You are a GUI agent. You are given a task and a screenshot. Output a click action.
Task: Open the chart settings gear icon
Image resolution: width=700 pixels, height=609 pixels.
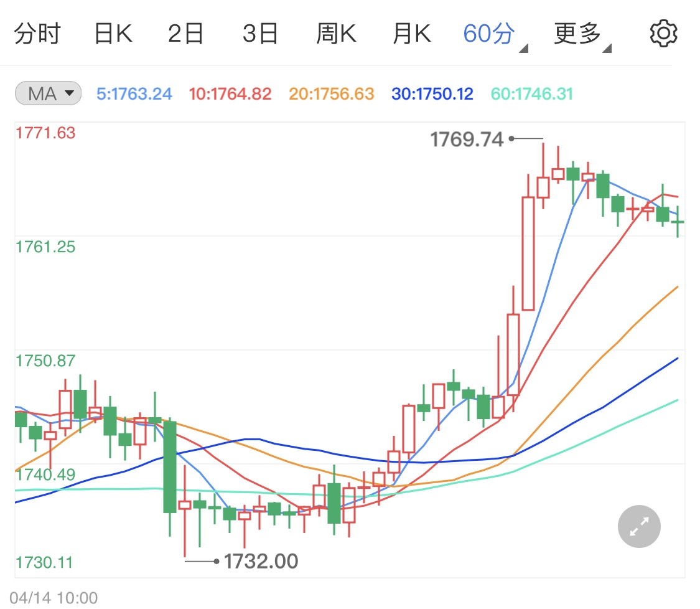pyautogui.click(x=663, y=33)
